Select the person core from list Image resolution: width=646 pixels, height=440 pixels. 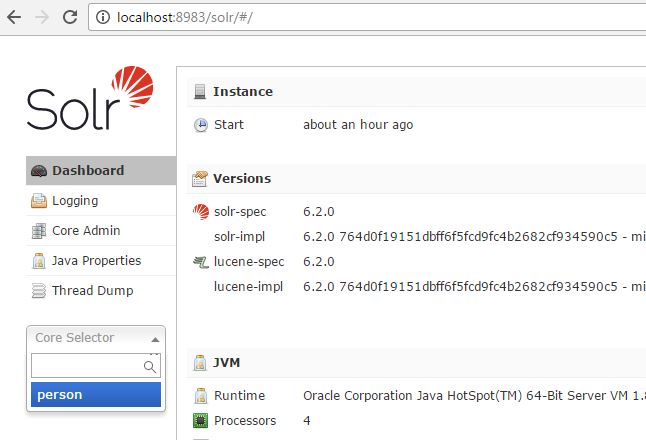point(96,395)
